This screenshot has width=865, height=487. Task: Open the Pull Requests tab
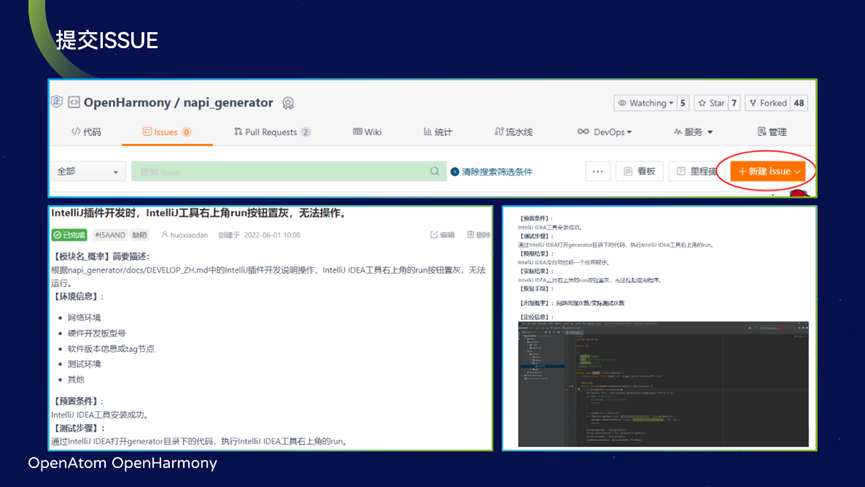(x=272, y=132)
